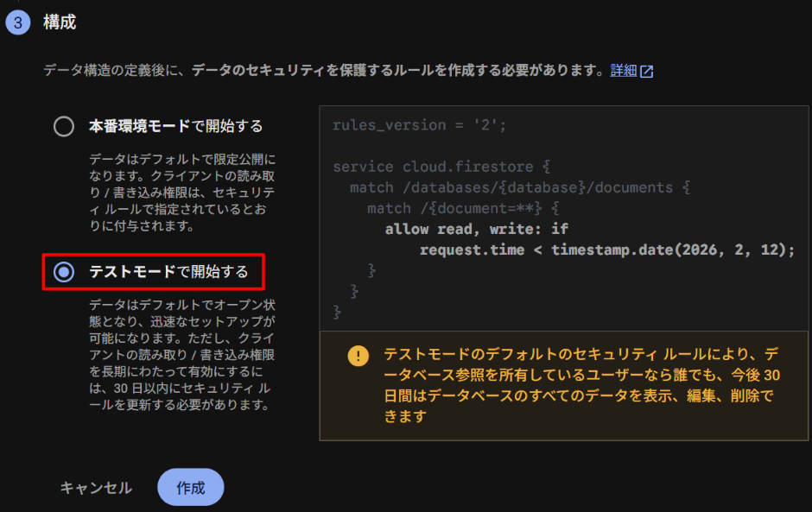Click the match /{document=**} code line
This screenshot has height=512, width=812.
point(463,208)
